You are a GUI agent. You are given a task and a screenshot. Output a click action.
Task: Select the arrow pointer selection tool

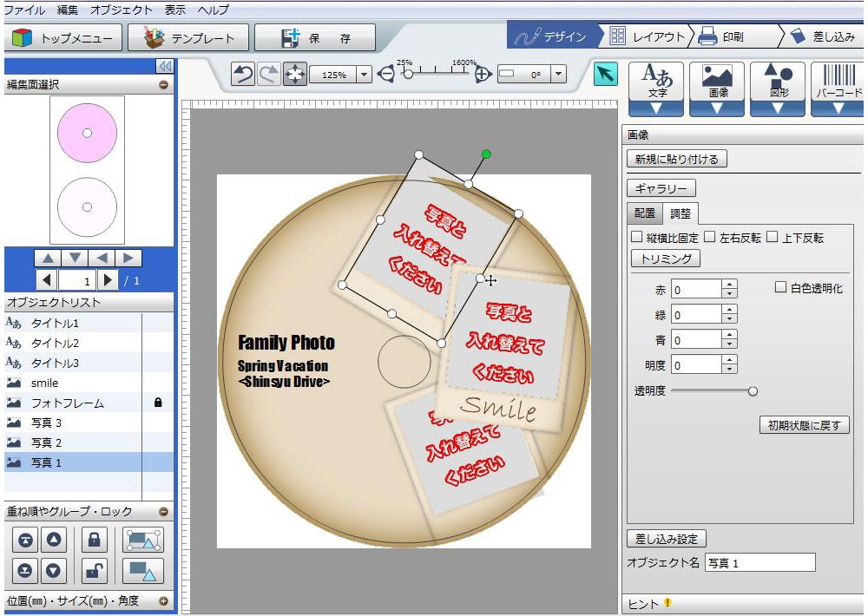click(x=605, y=75)
